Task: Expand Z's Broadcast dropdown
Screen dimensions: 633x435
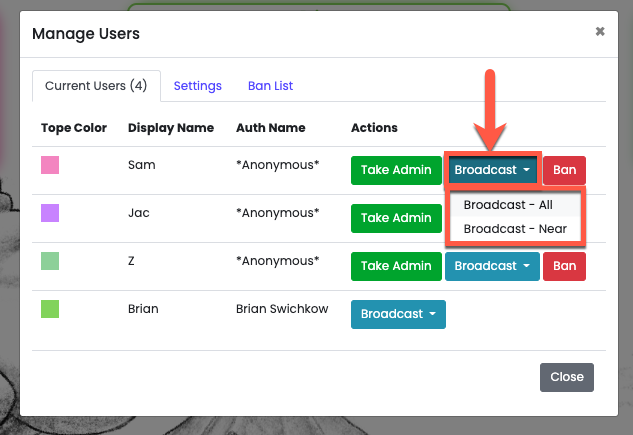Action: tap(492, 266)
